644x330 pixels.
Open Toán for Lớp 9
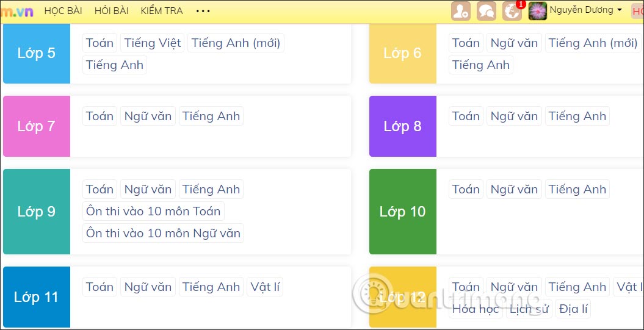pyautogui.click(x=99, y=189)
